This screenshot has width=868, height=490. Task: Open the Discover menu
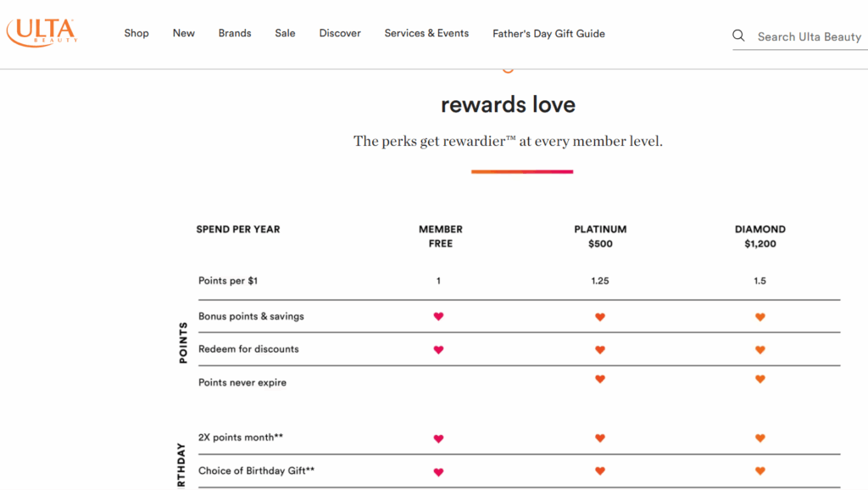340,33
